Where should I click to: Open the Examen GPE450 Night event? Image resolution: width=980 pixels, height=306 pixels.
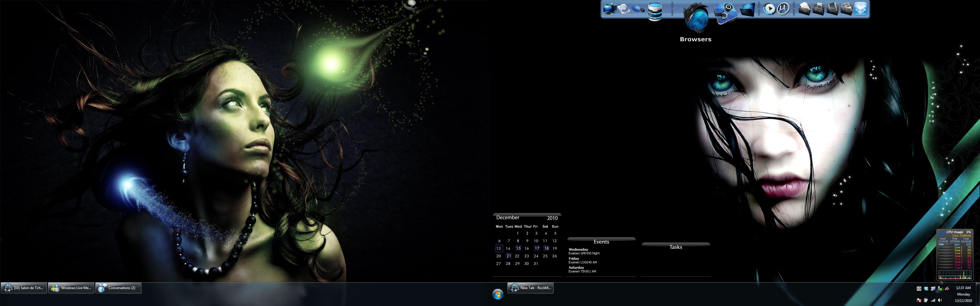[x=584, y=254]
